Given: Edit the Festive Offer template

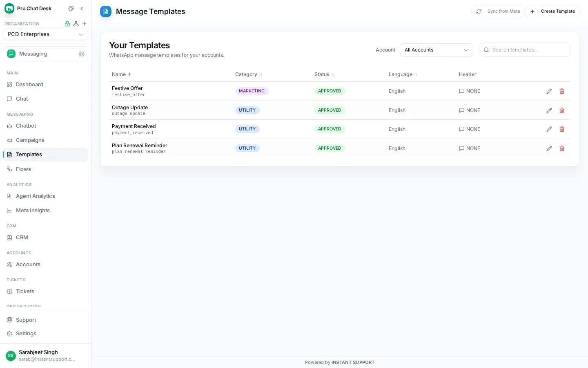Looking at the screenshot, I should tap(549, 91).
